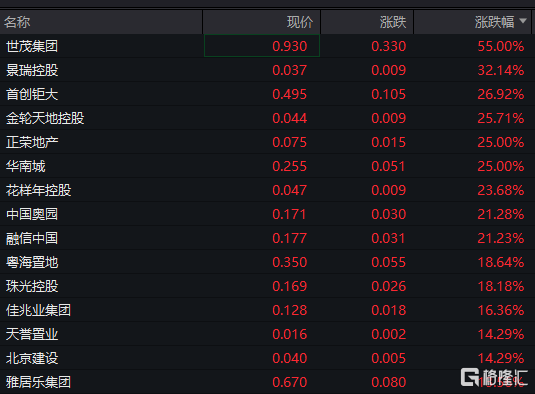
Task: Click the 涨跌幅 column header label
Action: (x=494, y=22)
